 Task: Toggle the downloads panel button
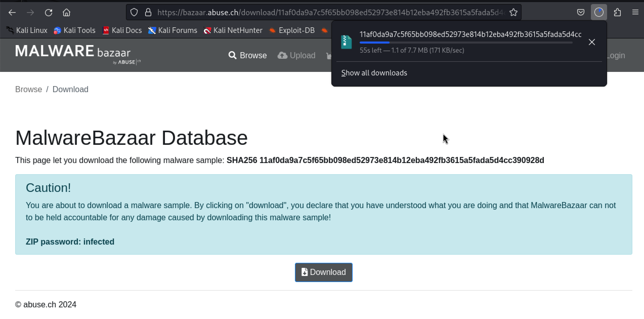(599, 12)
